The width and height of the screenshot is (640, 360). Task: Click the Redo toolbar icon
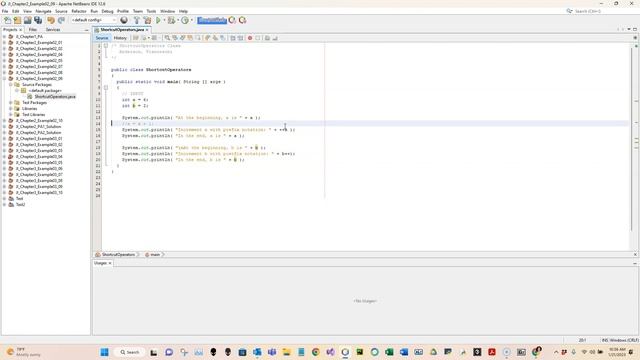pyautogui.click(x=61, y=20)
